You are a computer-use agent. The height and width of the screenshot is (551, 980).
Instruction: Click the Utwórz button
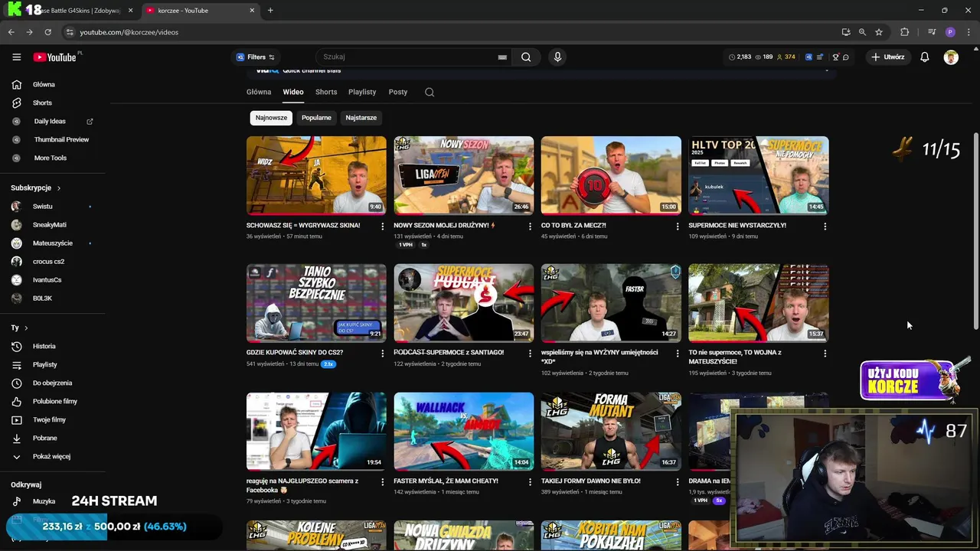(888, 57)
